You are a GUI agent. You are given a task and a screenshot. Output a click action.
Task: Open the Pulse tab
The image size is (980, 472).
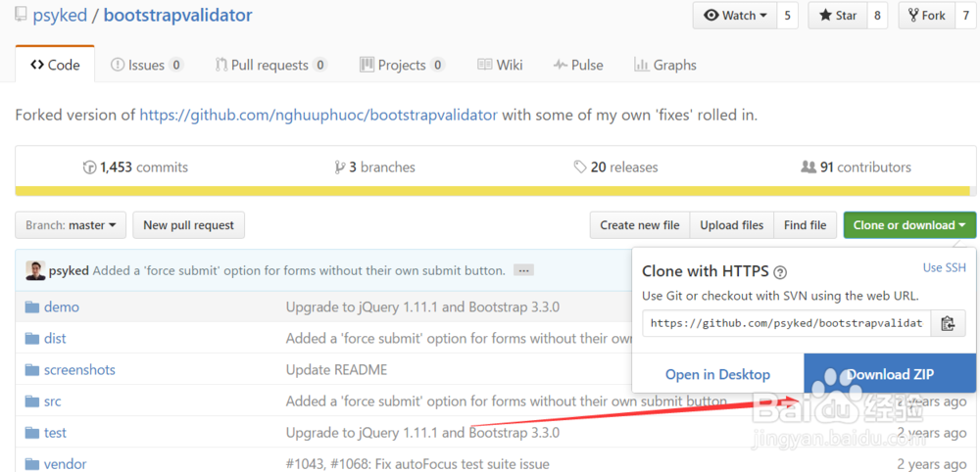578,65
